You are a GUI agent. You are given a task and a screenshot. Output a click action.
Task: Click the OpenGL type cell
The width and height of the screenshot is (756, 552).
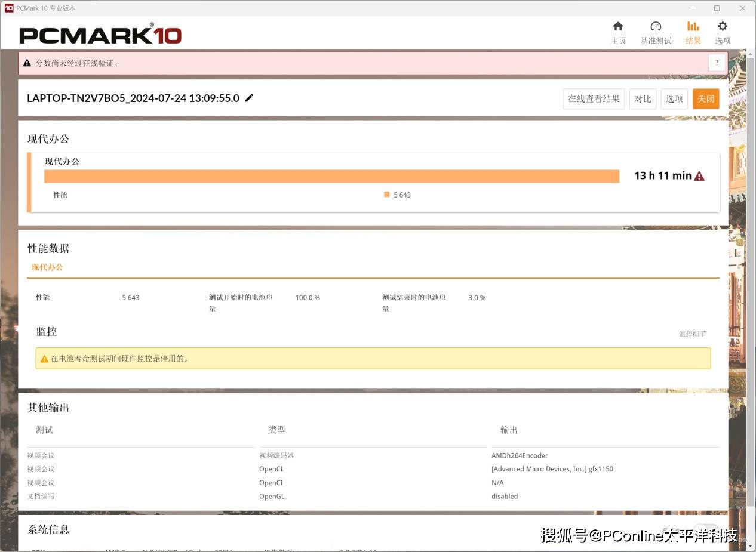coord(272,496)
